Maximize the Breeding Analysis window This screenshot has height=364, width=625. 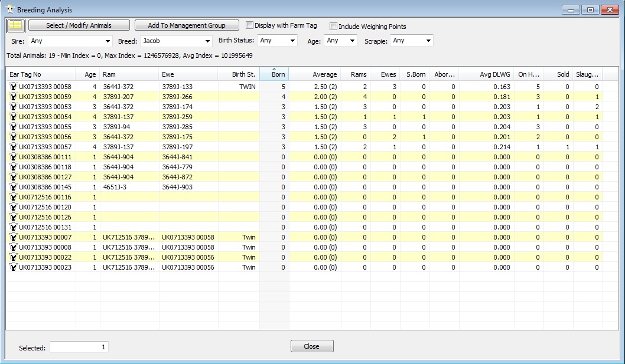590,10
